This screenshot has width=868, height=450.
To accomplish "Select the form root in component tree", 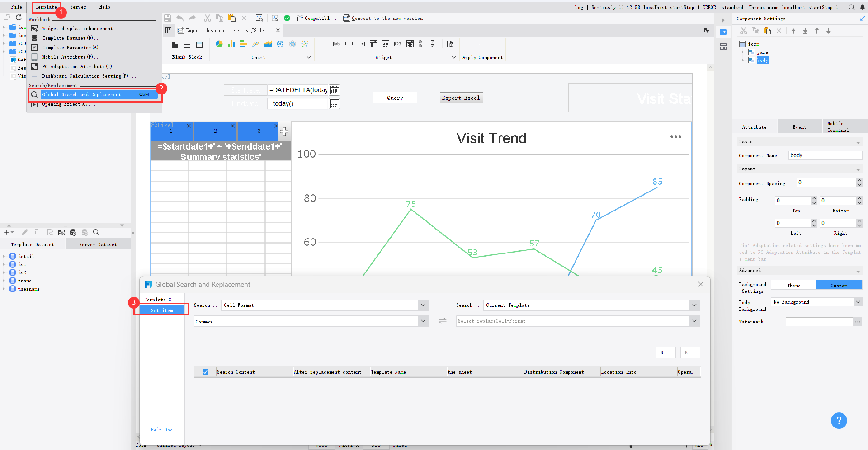I will tap(749, 44).
